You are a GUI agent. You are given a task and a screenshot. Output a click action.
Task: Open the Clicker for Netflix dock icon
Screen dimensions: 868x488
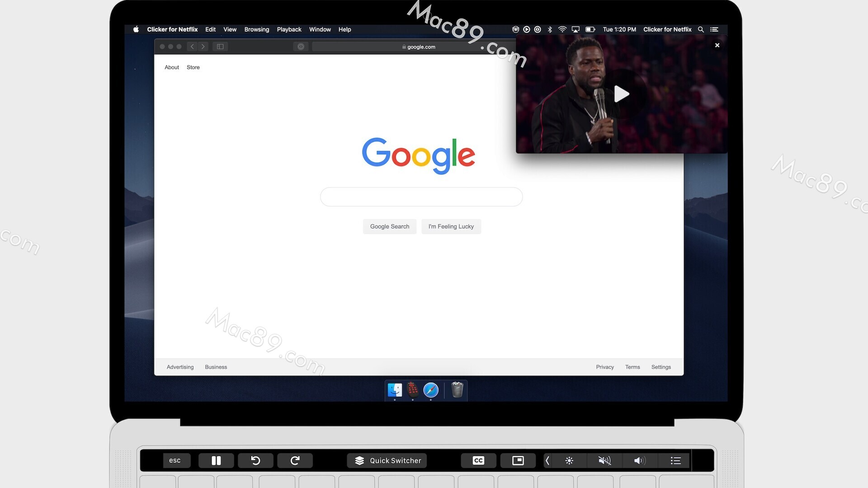tap(412, 389)
